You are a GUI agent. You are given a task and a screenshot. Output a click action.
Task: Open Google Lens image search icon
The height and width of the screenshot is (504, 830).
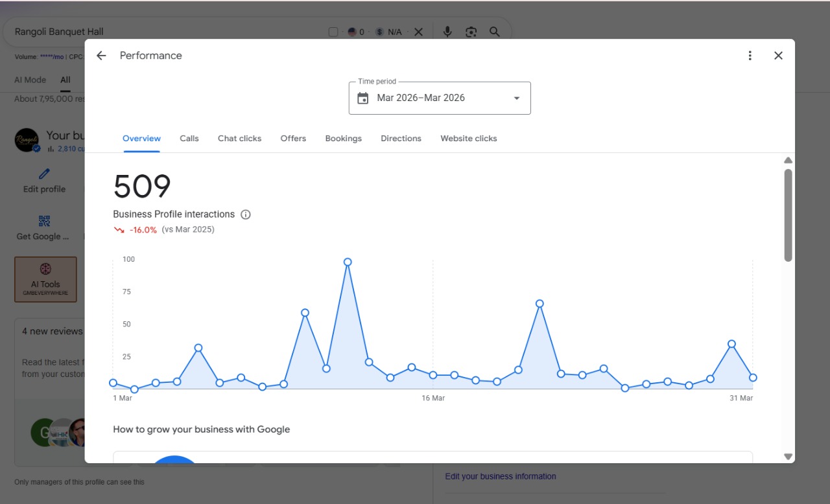(471, 32)
